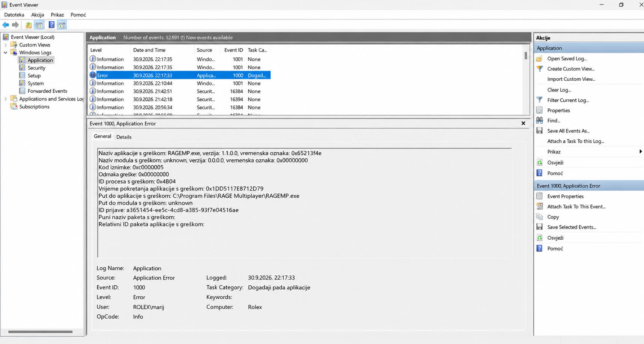Viewport: 644px width, 344px height.
Task: Close the Event 1000 preview pane
Action: (x=523, y=123)
